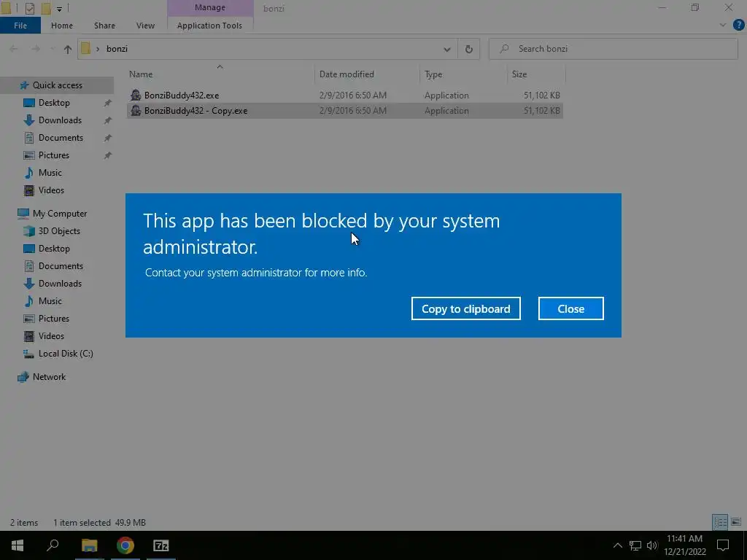Open pinned Desktop under Quick access
Screen dimensions: 747x560
click(x=54, y=103)
